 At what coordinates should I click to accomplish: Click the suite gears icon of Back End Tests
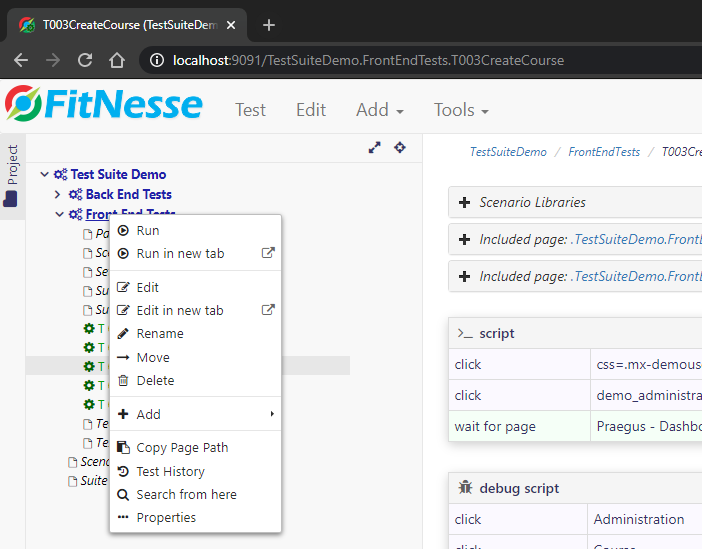point(76,194)
